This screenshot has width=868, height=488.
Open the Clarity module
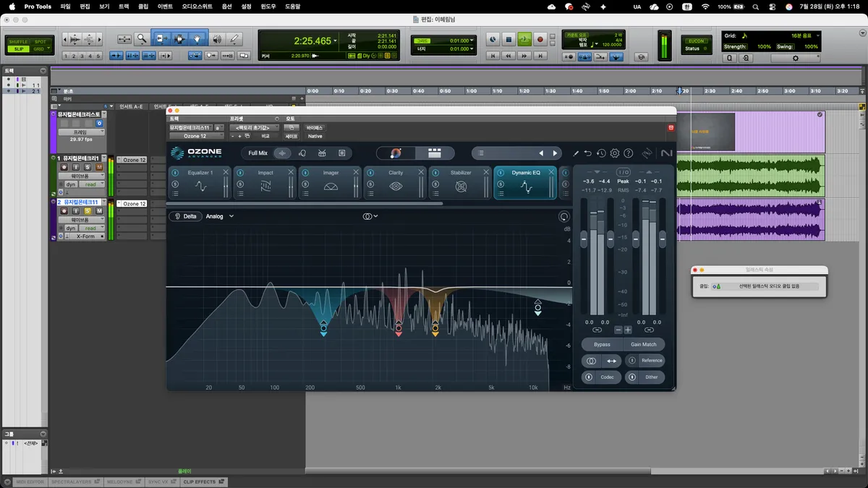pyautogui.click(x=396, y=182)
